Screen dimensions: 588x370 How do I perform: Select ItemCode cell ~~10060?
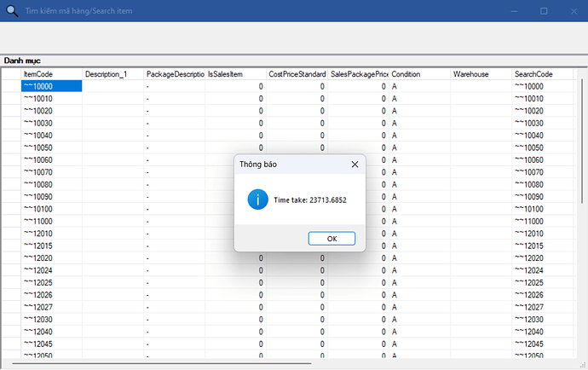pyautogui.click(x=51, y=160)
